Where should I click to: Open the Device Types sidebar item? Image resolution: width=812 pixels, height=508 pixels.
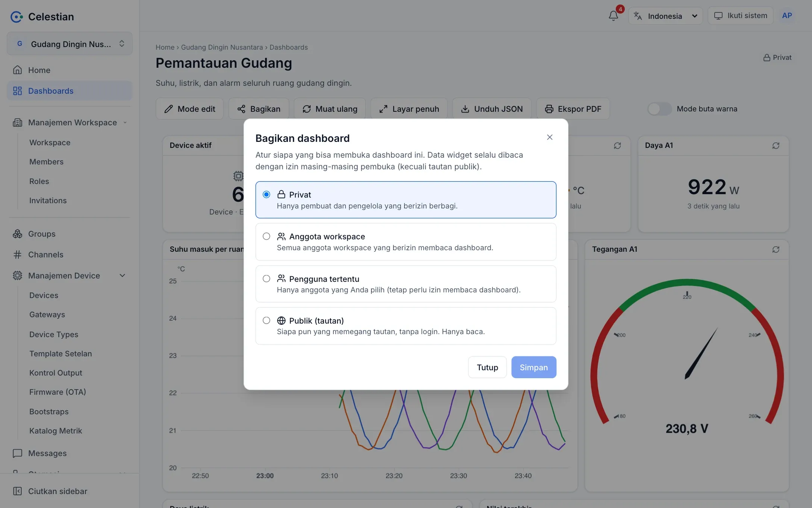(x=54, y=335)
